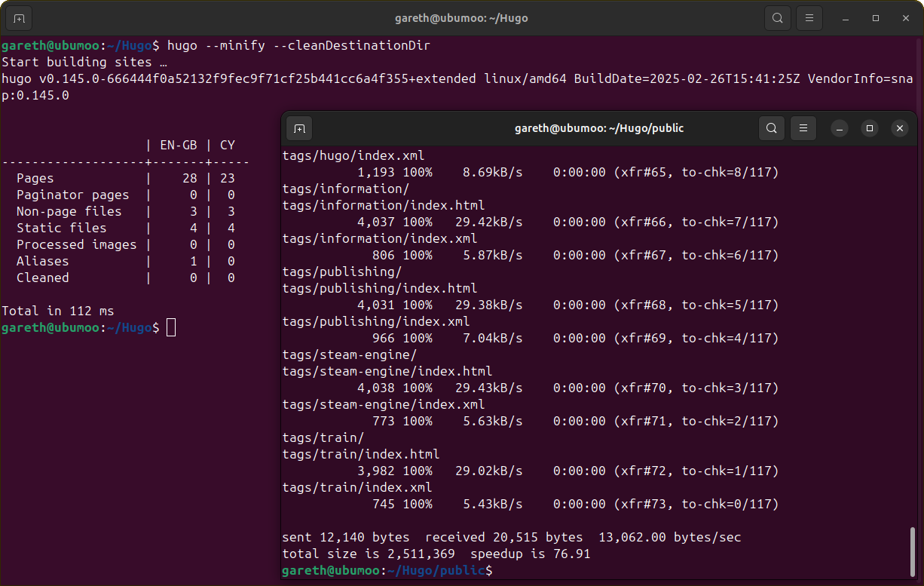Click 'tags/hugo/index.xml' line

[x=353, y=155]
